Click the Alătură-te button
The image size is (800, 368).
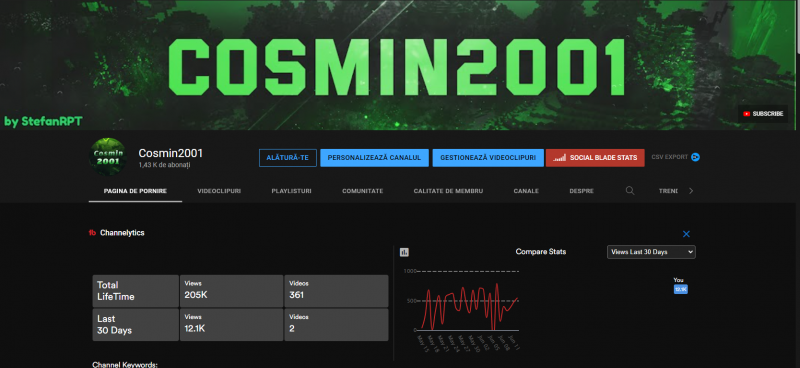(288, 158)
